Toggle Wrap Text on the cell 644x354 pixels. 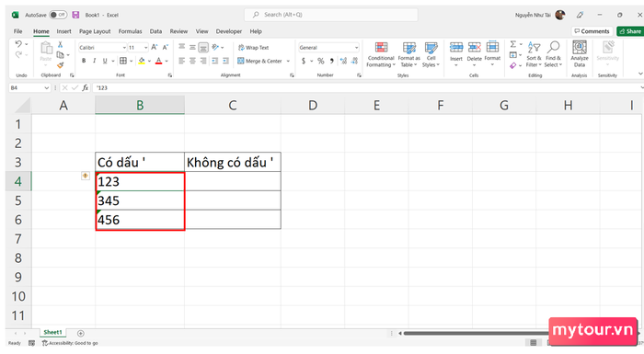(x=253, y=48)
